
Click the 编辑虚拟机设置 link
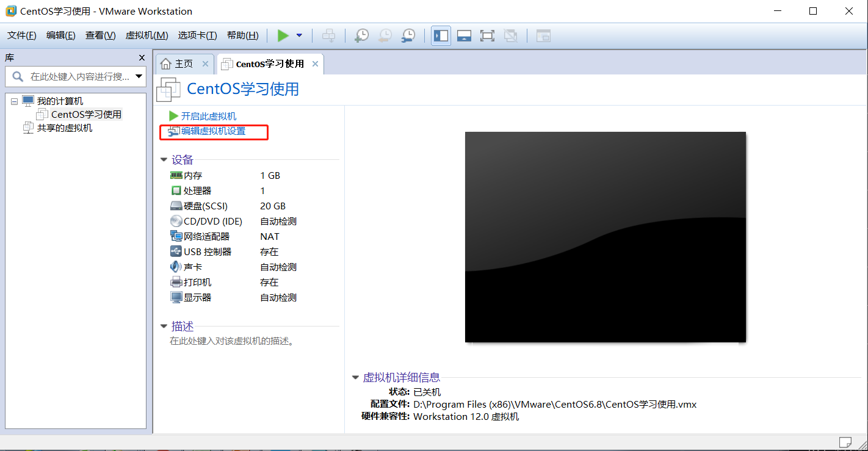(x=213, y=131)
